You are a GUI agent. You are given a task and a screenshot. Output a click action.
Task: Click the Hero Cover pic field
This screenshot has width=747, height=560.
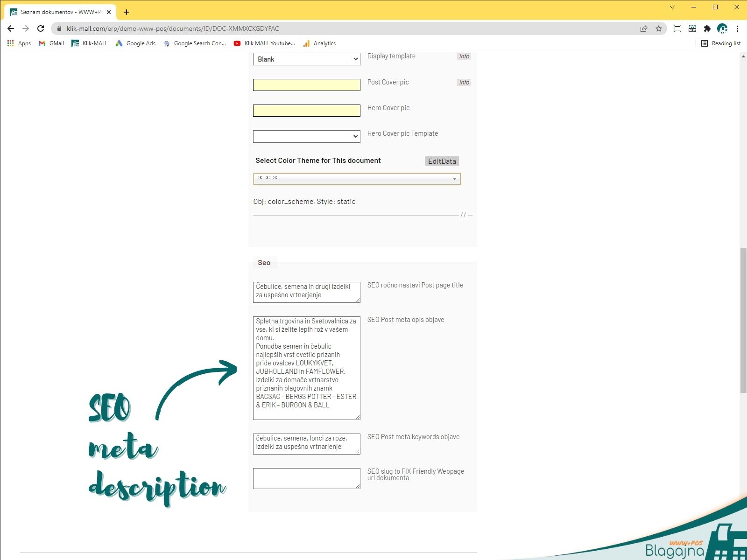[x=307, y=111]
